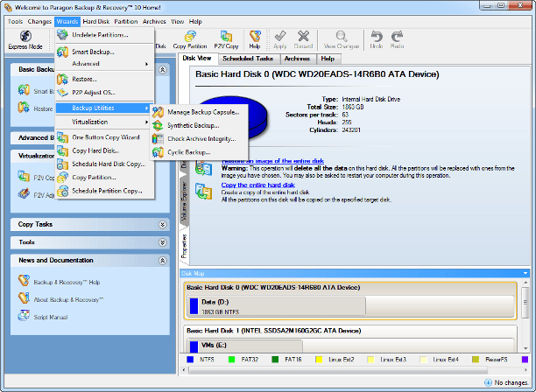The image size is (536, 392).
Task: Click the About Backup & Recovery icon
Action: (x=24, y=298)
